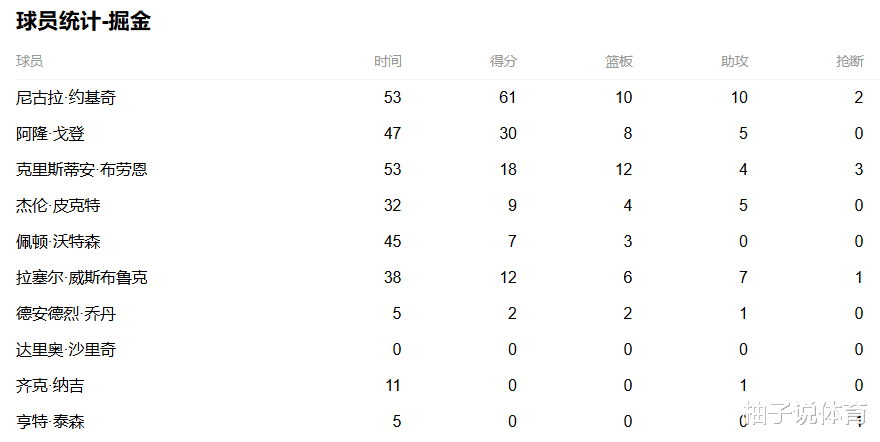Select player 拉塞尔·威斯布鲁克

pos(82,278)
